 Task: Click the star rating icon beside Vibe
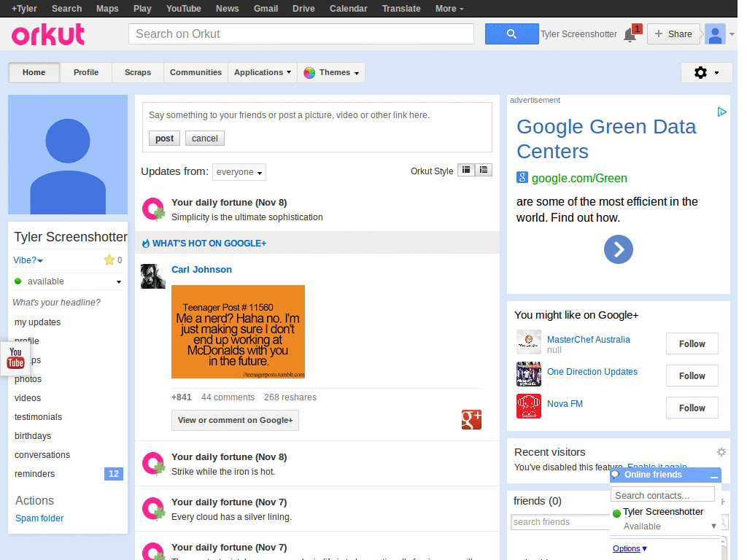109,260
